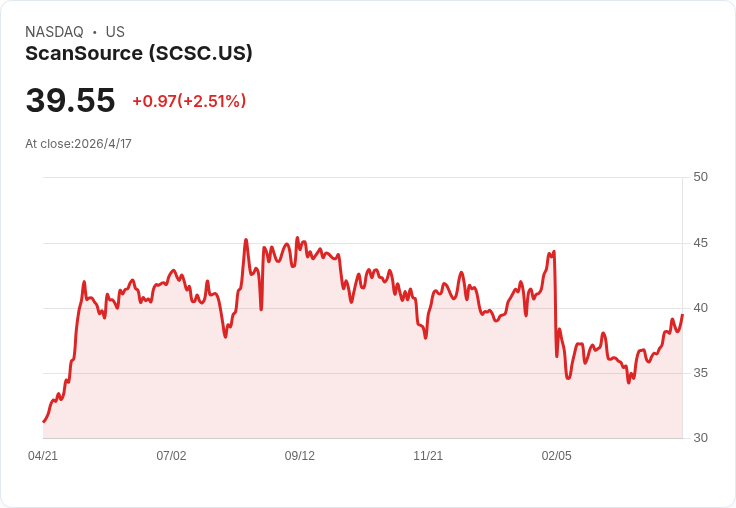Select the 45 price axis label
736x508 pixels.
(x=700, y=243)
